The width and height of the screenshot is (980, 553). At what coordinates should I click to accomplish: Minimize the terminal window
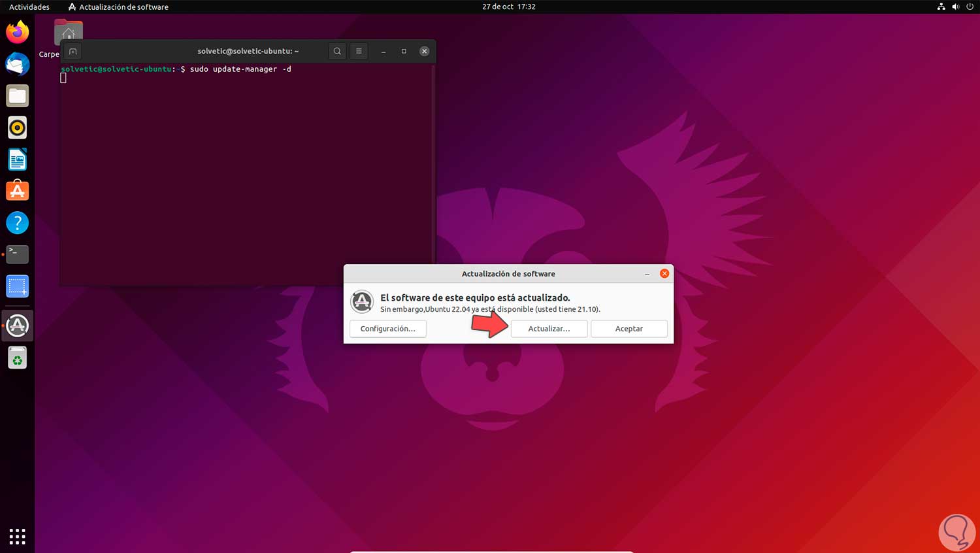pyautogui.click(x=384, y=51)
